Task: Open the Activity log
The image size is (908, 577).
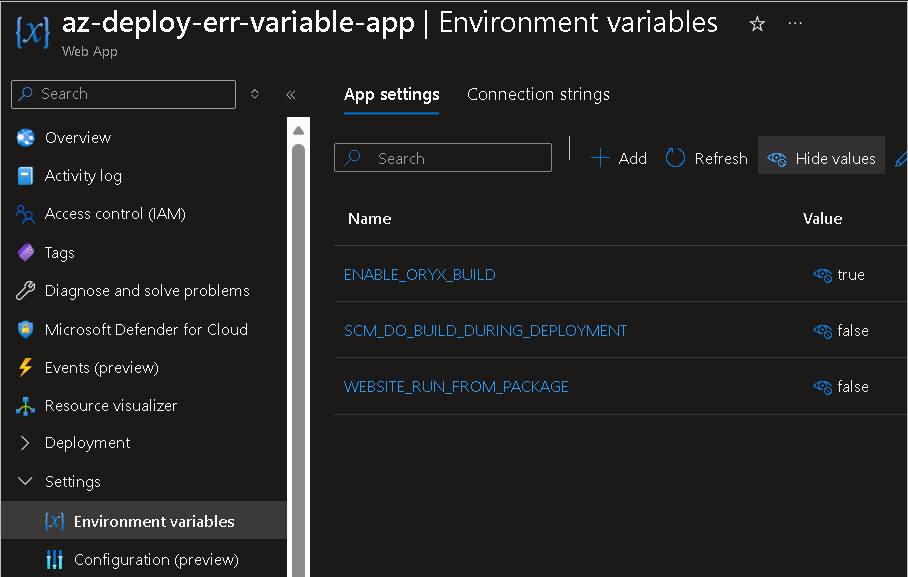Action: 82,175
